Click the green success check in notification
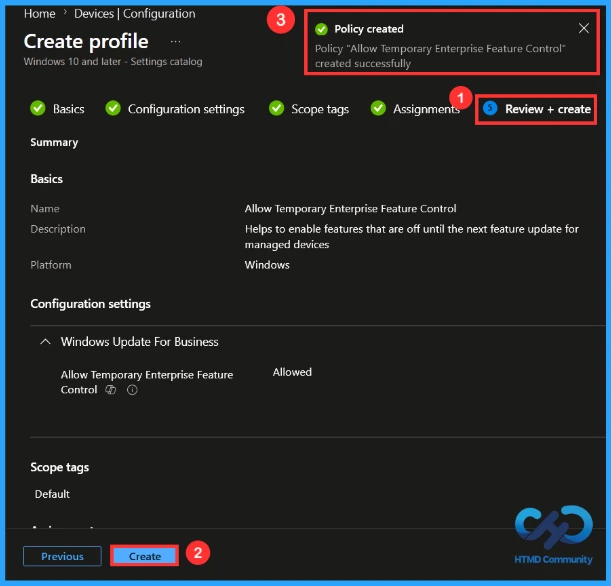 (x=321, y=29)
